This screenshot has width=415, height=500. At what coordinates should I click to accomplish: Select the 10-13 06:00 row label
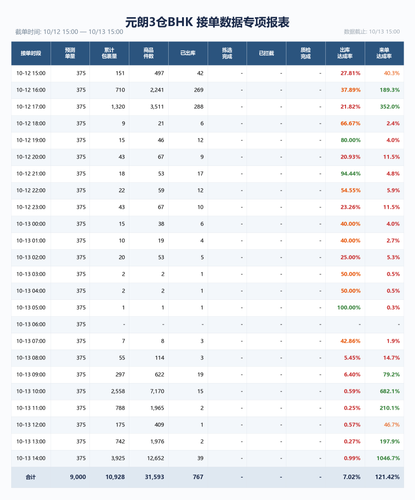[31, 324]
